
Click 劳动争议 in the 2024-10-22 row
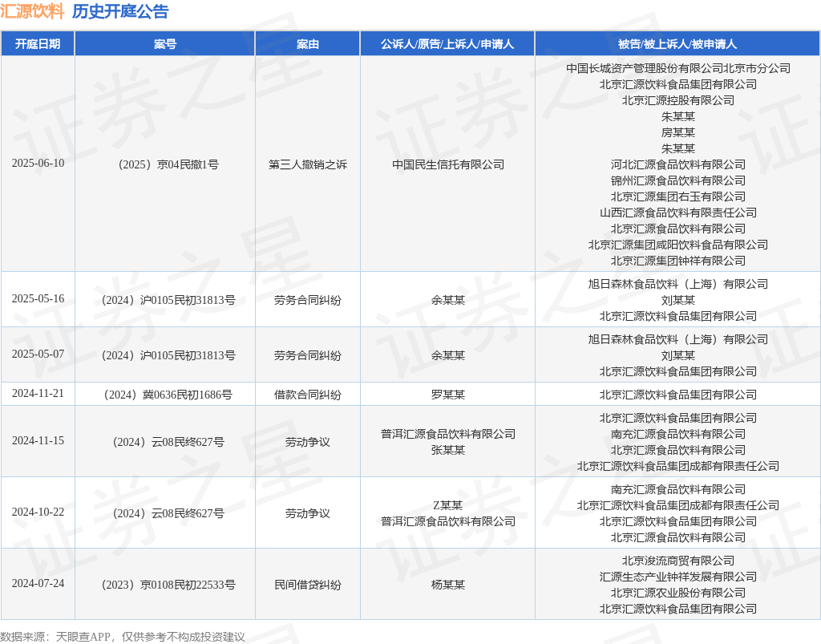308,513
